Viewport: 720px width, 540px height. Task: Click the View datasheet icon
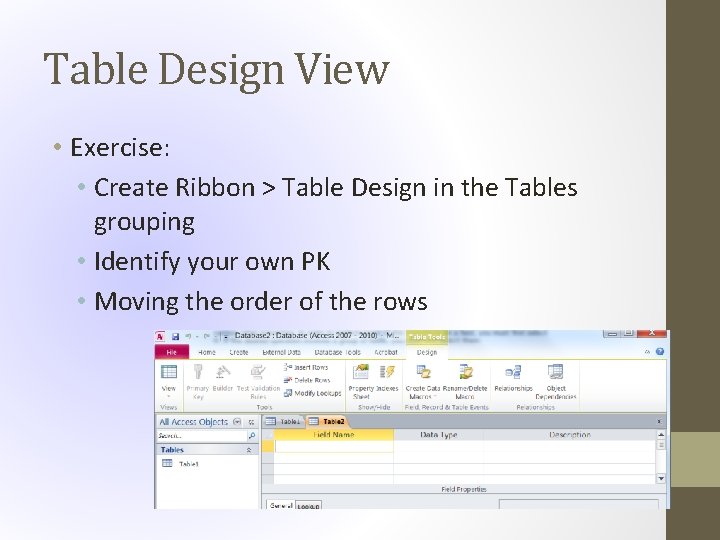(169, 372)
